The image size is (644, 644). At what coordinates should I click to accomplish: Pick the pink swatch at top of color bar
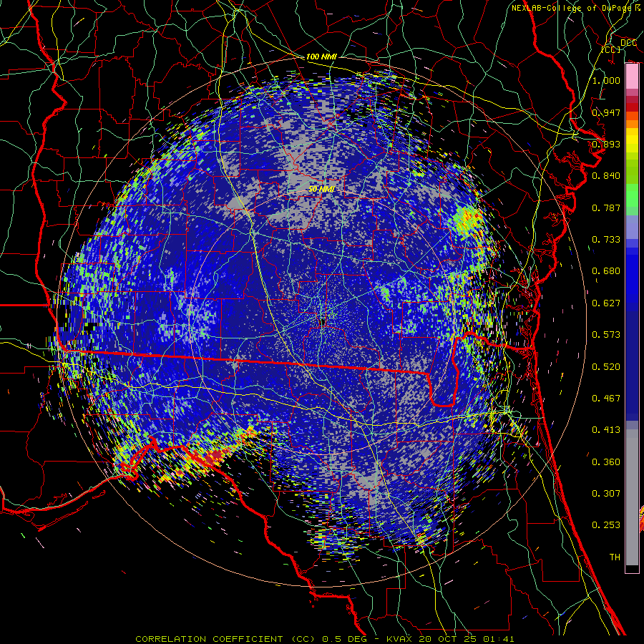click(x=632, y=76)
